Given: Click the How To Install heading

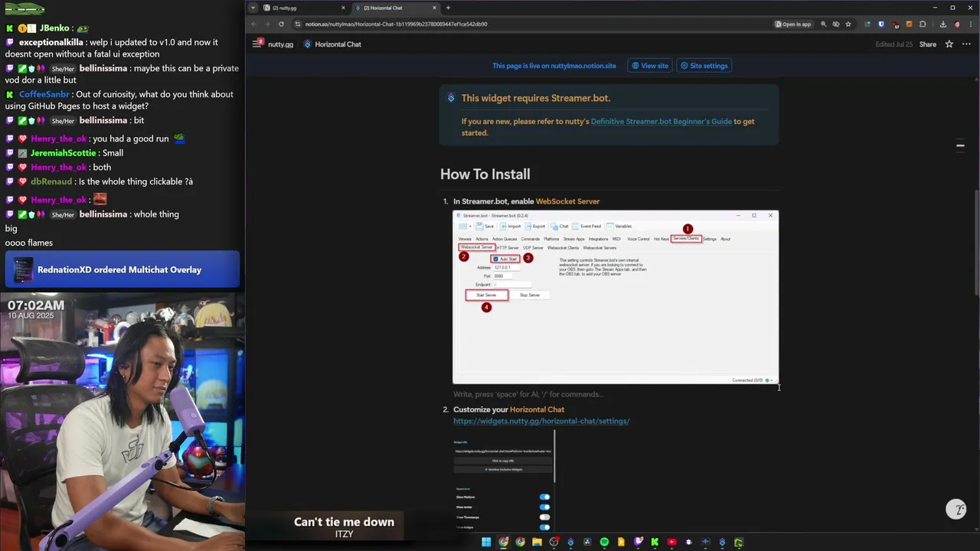Looking at the screenshot, I should pos(485,174).
